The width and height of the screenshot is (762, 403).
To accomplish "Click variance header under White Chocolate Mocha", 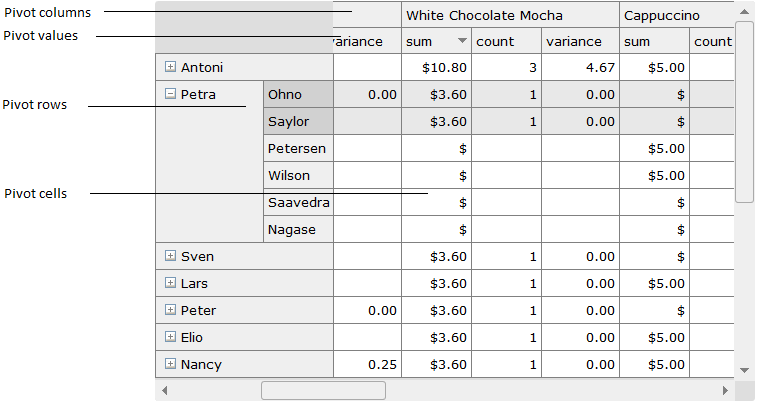I will point(575,42).
